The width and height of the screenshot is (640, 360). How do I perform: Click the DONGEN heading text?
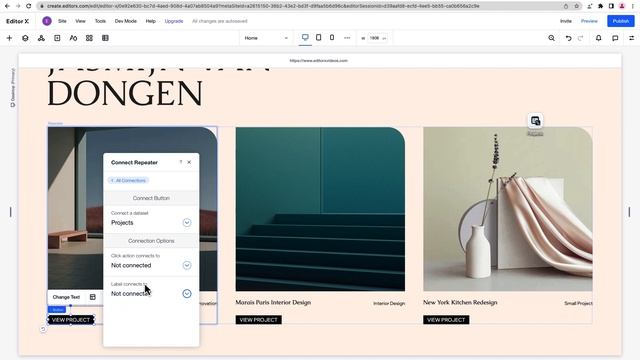125,93
